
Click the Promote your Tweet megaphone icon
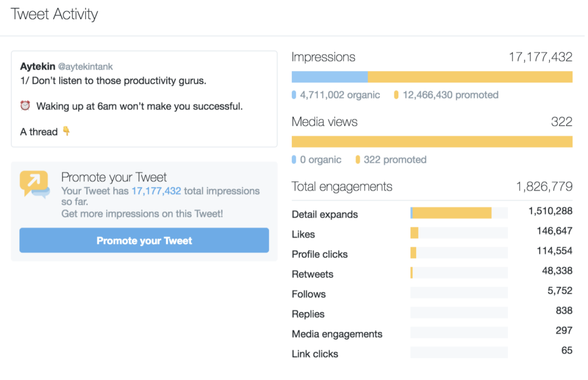click(34, 184)
